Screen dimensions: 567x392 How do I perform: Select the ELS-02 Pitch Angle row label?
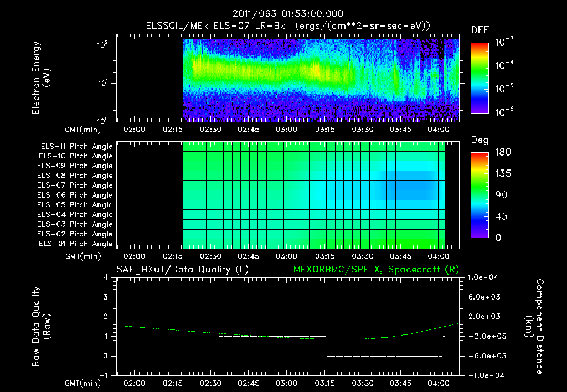click(75, 234)
